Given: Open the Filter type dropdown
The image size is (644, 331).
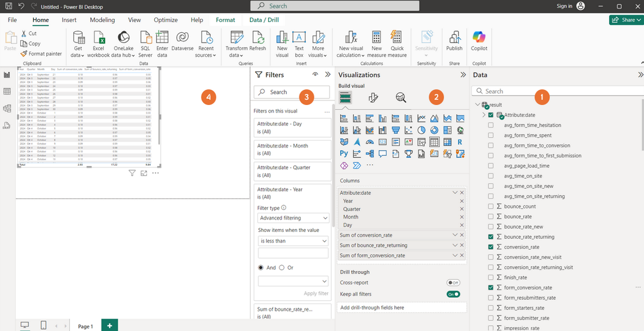Looking at the screenshot, I should pos(293,218).
